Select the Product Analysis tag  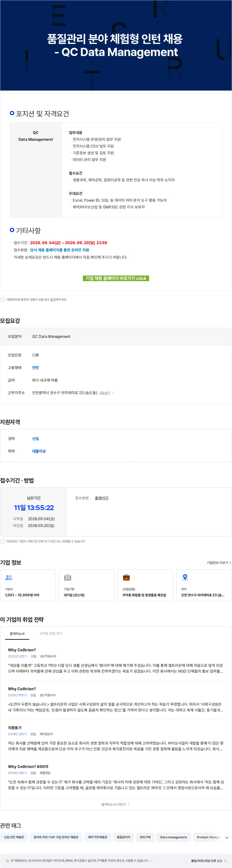pyautogui.click(x=208, y=837)
